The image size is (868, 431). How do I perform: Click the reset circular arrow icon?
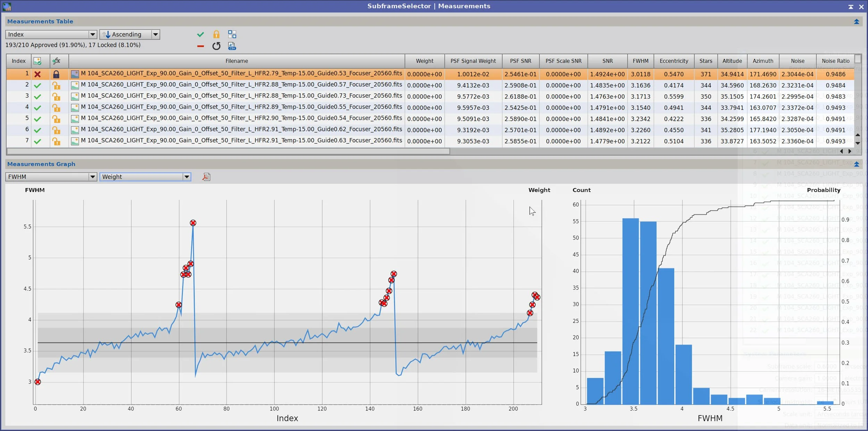pyautogui.click(x=216, y=46)
